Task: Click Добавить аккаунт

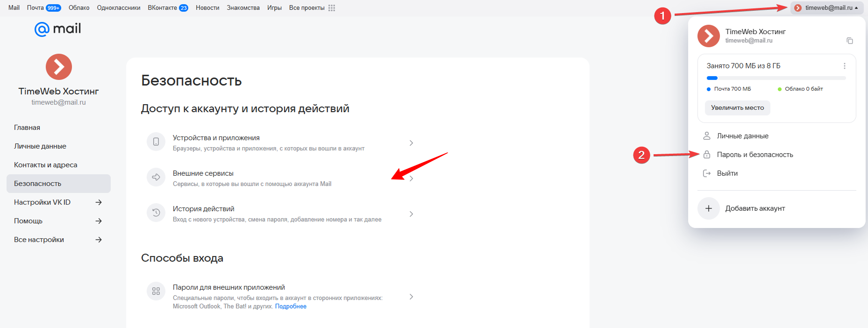Action: 776,208
